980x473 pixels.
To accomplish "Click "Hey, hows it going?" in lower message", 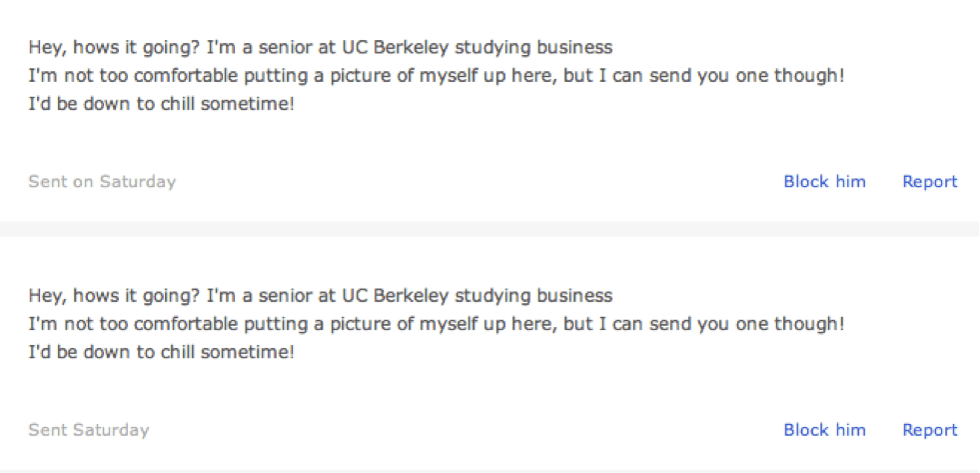I will (x=114, y=296).
